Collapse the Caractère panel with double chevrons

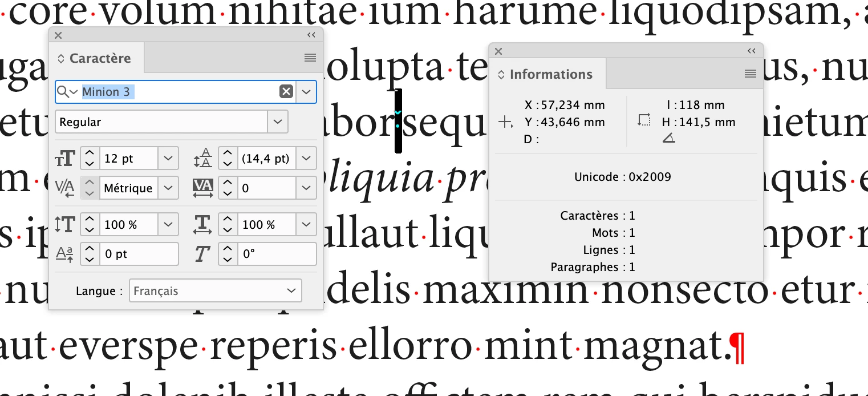coord(311,35)
